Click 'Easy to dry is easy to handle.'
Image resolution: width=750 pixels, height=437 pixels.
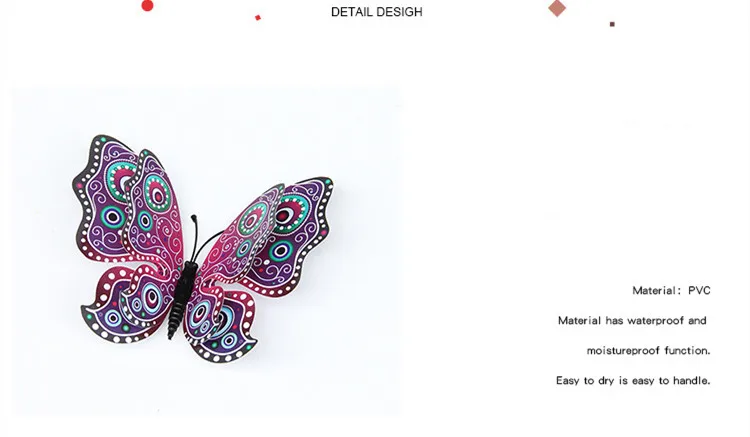(633, 381)
